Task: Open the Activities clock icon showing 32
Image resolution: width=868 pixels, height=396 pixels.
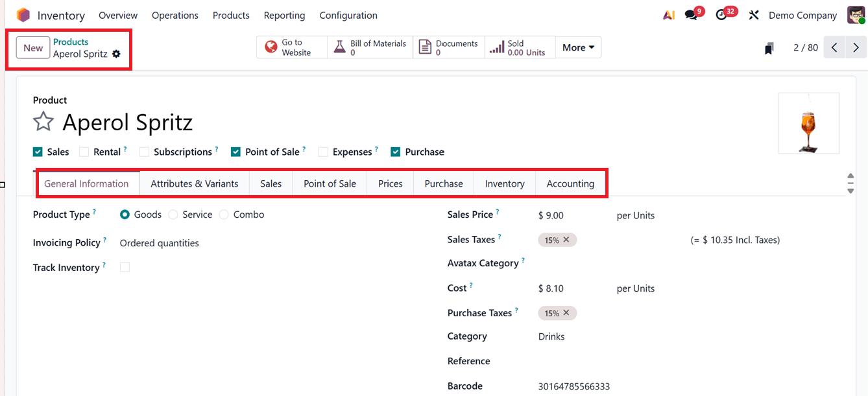Action: click(722, 14)
